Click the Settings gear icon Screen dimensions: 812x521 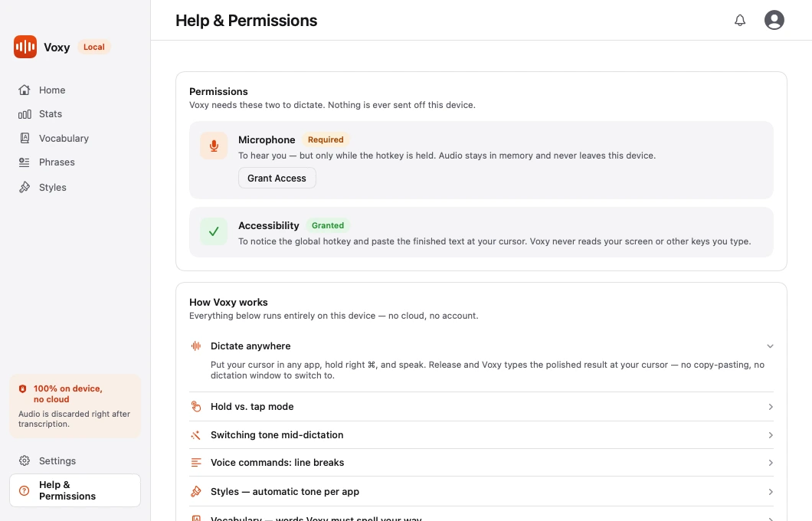(x=25, y=460)
